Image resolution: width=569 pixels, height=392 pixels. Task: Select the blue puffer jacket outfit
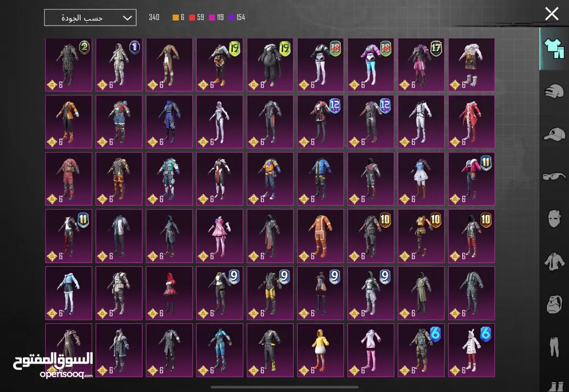click(x=320, y=179)
